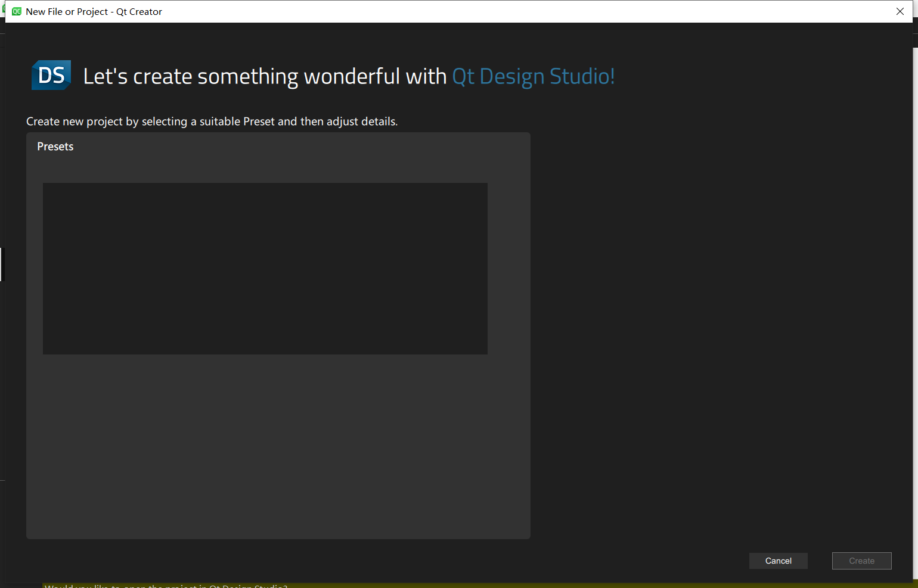Image resolution: width=918 pixels, height=588 pixels.
Task: Select the Presets heading label
Action: 55,147
